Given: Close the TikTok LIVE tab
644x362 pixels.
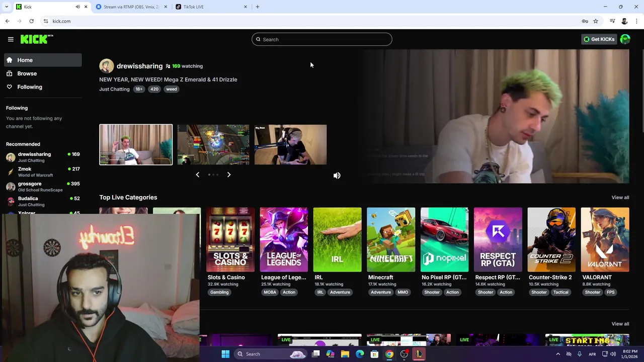Looking at the screenshot, I should 246,7.
